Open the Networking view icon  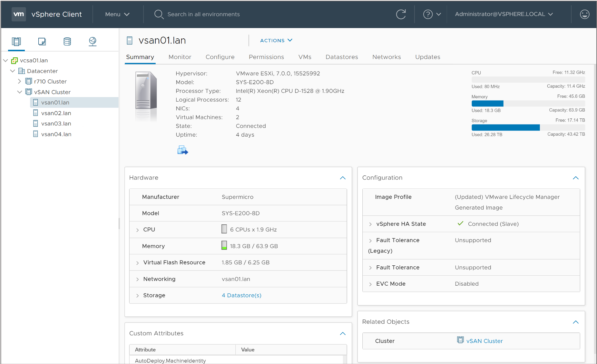[93, 41]
